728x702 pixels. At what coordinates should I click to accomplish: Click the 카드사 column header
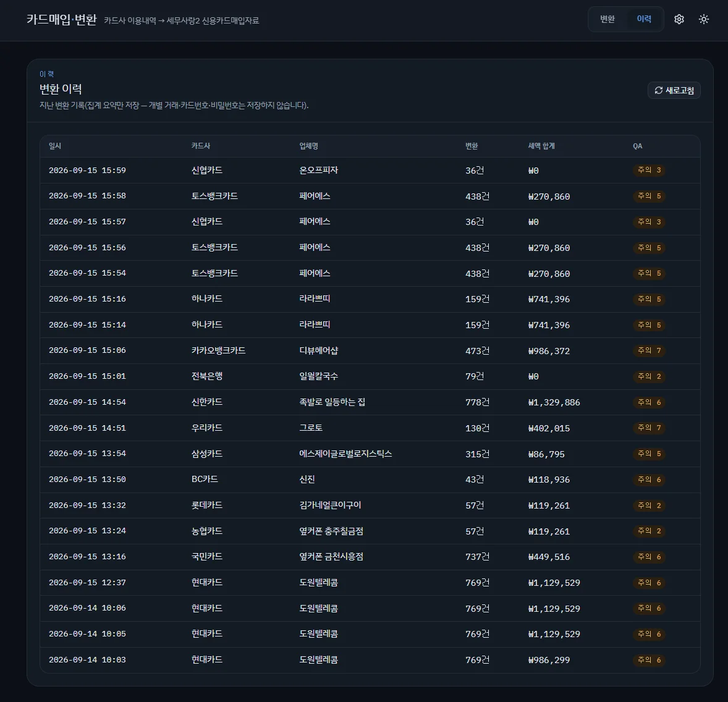[201, 146]
